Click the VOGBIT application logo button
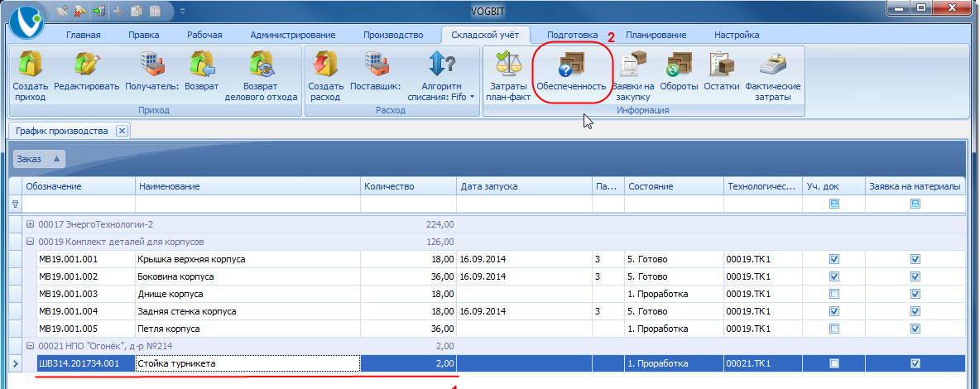The width and height of the screenshot is (980, 389). tap(26, 22)
